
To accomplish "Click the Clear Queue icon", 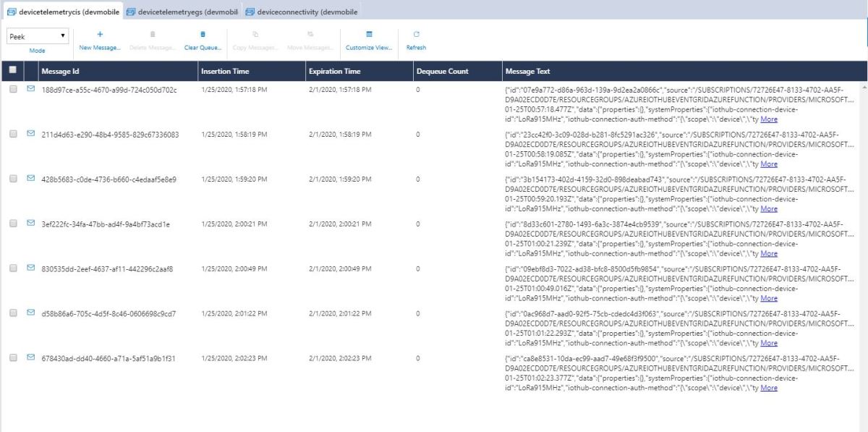I will (x=203, y=34).
